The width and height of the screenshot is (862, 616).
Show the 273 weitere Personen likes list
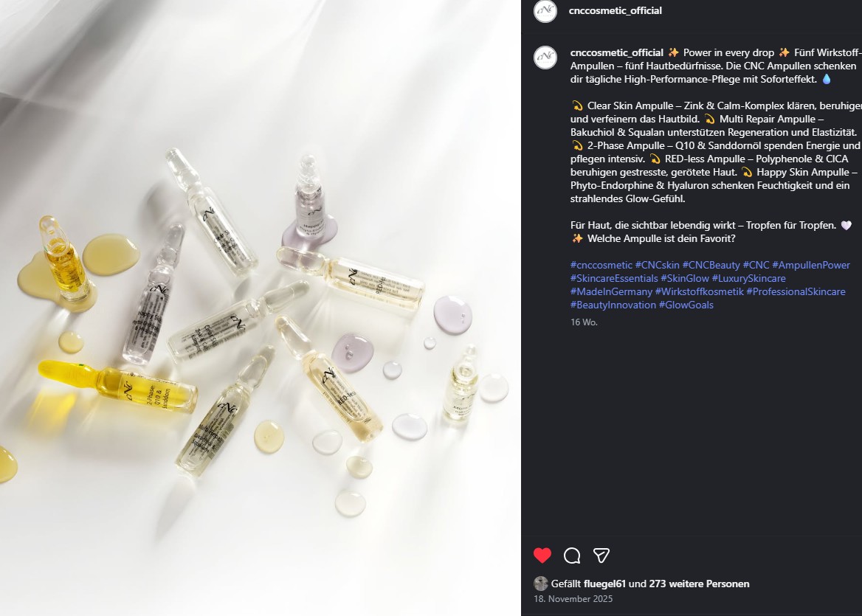pyautogui.click(x=699, y=584)
